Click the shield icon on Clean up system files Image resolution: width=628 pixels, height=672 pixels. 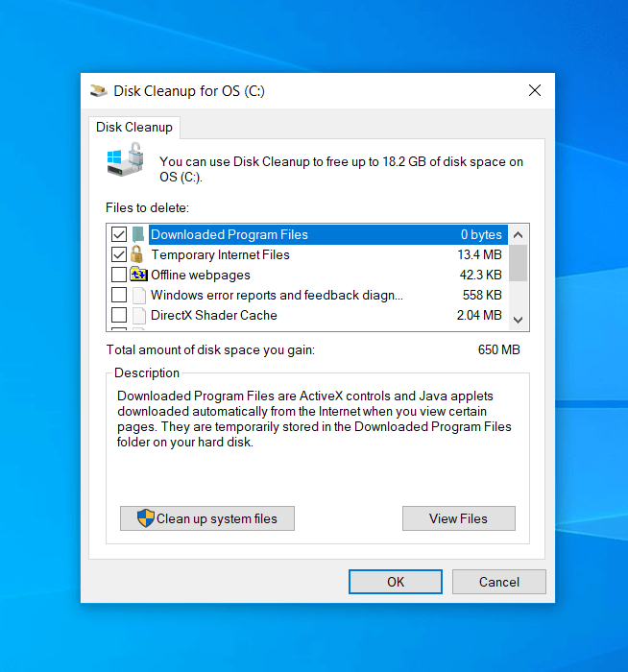145,518
